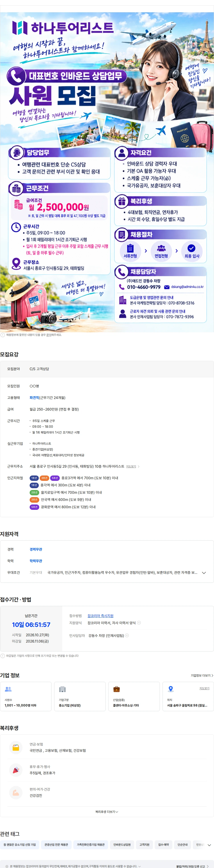Click the 참 괜찮은 강소기업 선정 기업 tag
This screenshot has width=214, height=868.
20,844
